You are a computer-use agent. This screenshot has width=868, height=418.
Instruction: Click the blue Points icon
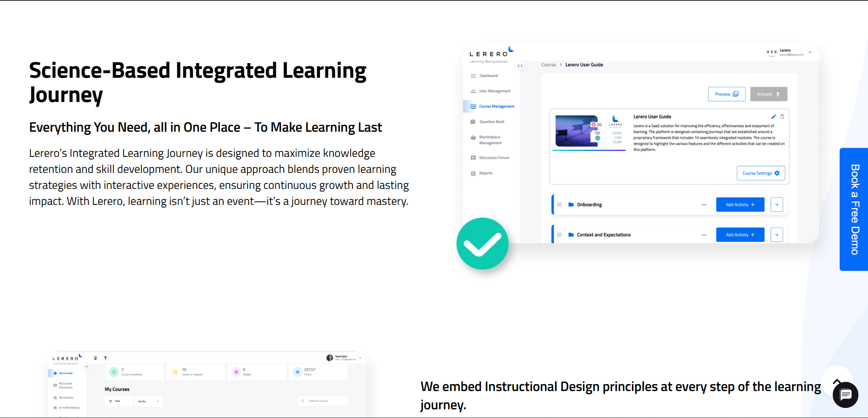297,372
